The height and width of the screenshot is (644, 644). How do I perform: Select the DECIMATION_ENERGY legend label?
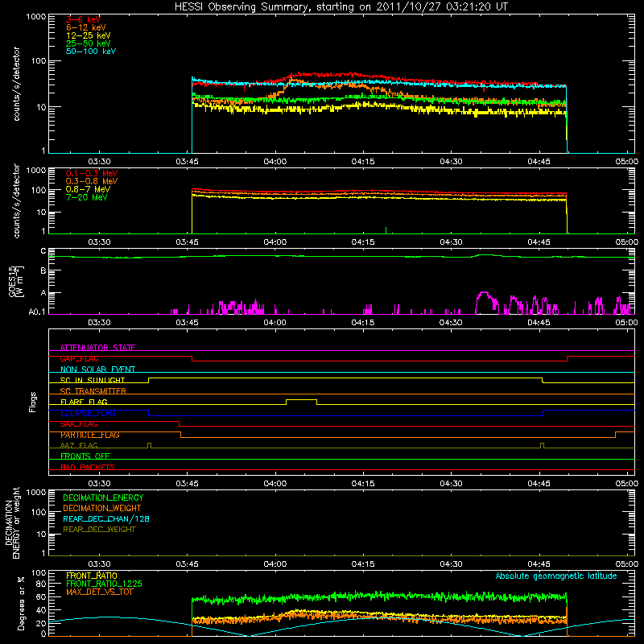(103, 497)
